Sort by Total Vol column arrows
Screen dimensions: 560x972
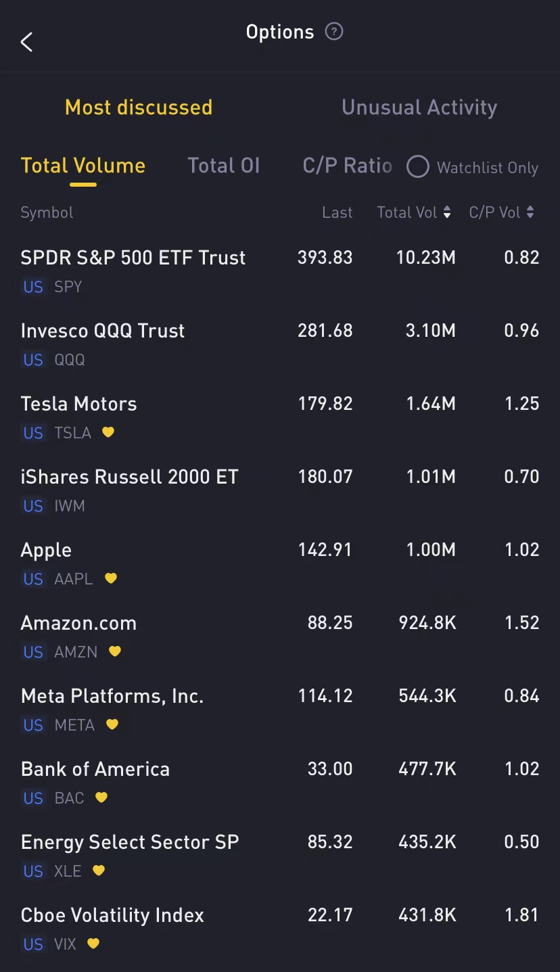coord(447,212)
